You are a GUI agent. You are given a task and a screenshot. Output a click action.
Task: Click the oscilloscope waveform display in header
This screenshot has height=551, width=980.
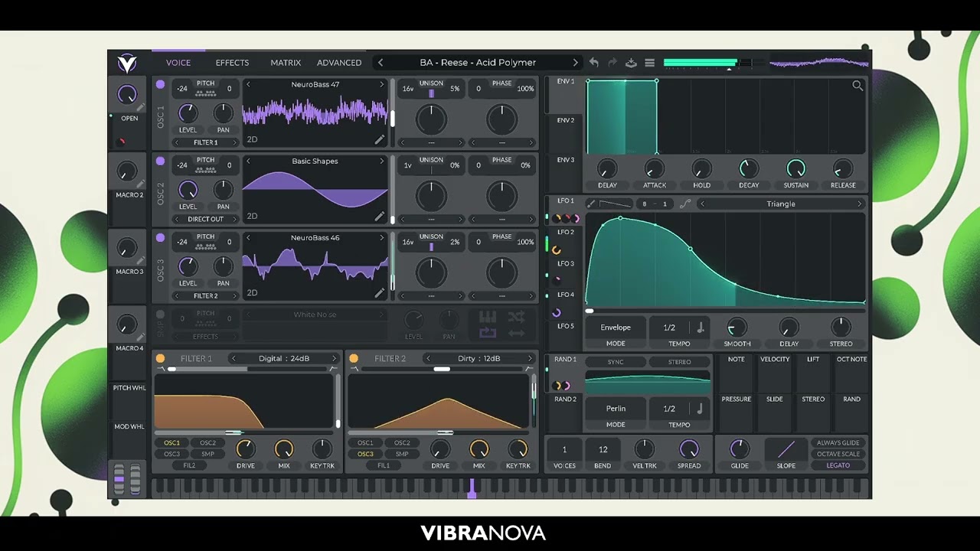point(819,63)
